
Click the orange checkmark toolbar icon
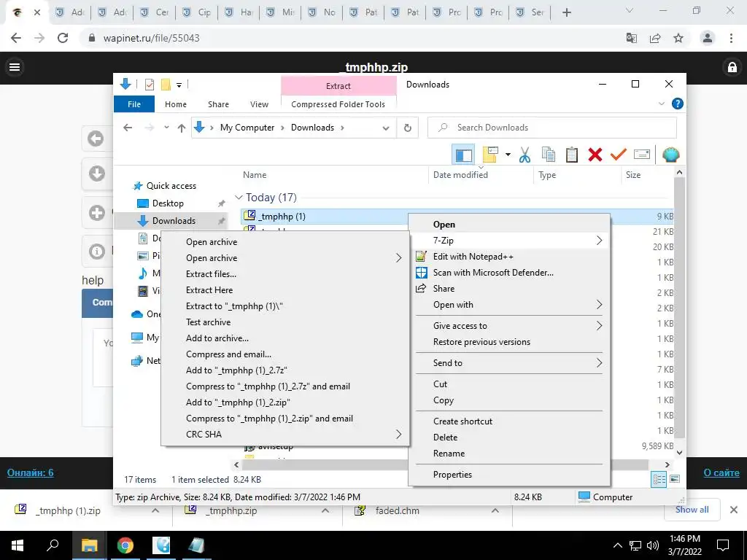(x=619, y=155)
